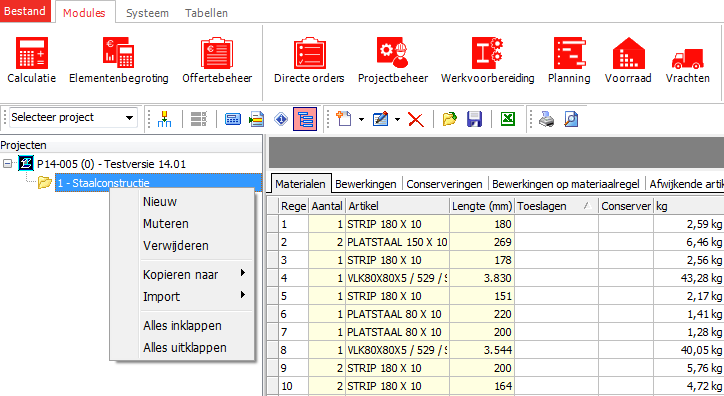
Task: Click the new document toolbar icon
Action: [x=344, y=119]
